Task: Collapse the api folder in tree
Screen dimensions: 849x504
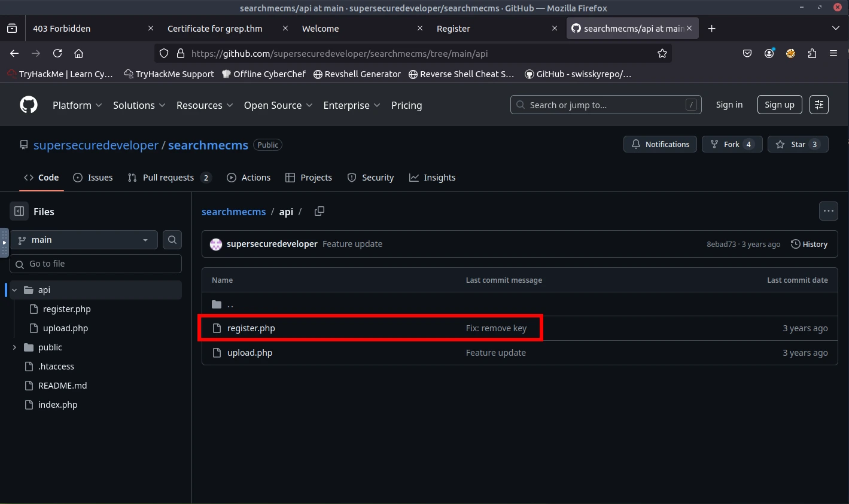Action: (14, 290)
